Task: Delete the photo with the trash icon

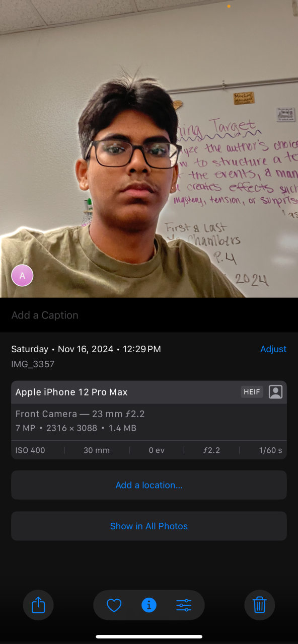Action: click(259, 605)
